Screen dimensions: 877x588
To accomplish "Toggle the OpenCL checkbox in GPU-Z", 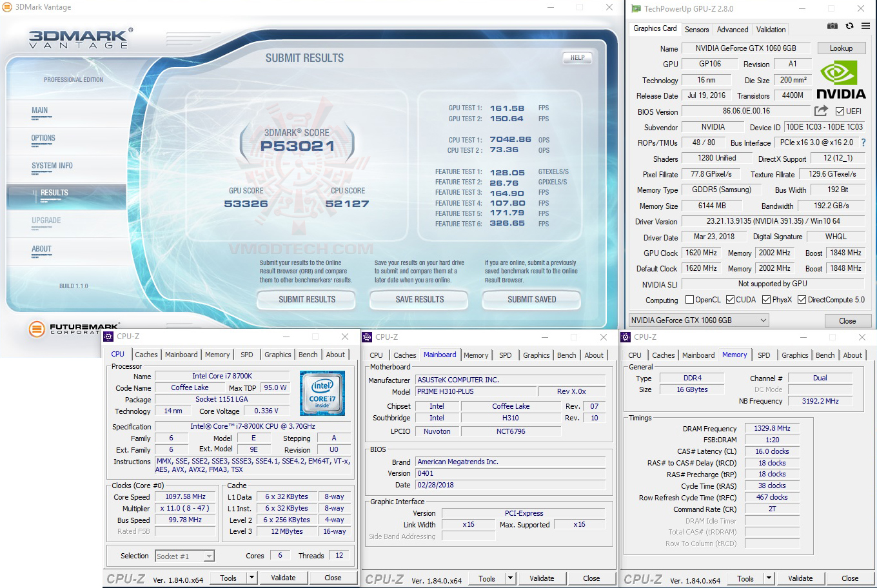I will click(x=691, y=299).
